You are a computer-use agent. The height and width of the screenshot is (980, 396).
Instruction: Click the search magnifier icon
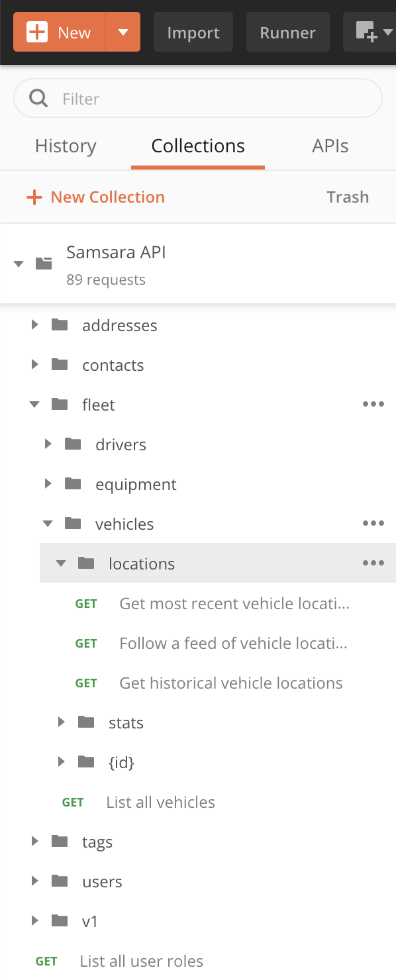tap(39, 99)
